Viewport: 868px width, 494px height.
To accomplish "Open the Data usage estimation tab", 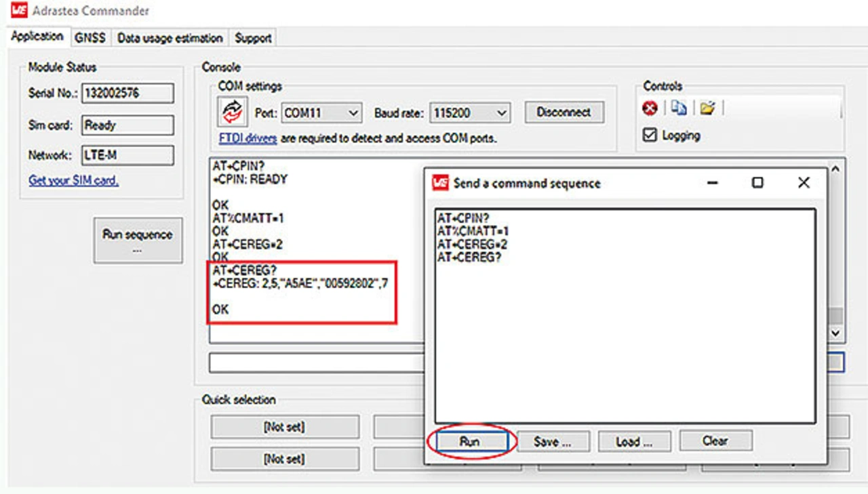I will tap(170, 38).
